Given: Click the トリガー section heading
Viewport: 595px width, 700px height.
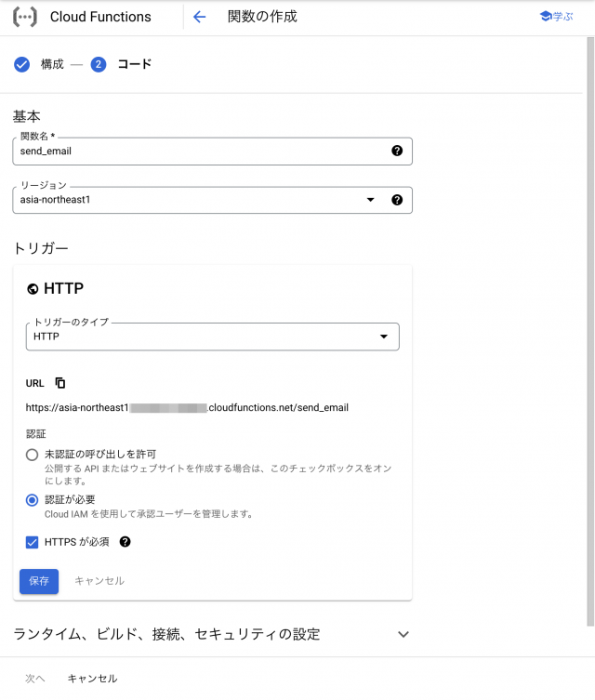Looking at the screenshot, I should pos(41,248).
